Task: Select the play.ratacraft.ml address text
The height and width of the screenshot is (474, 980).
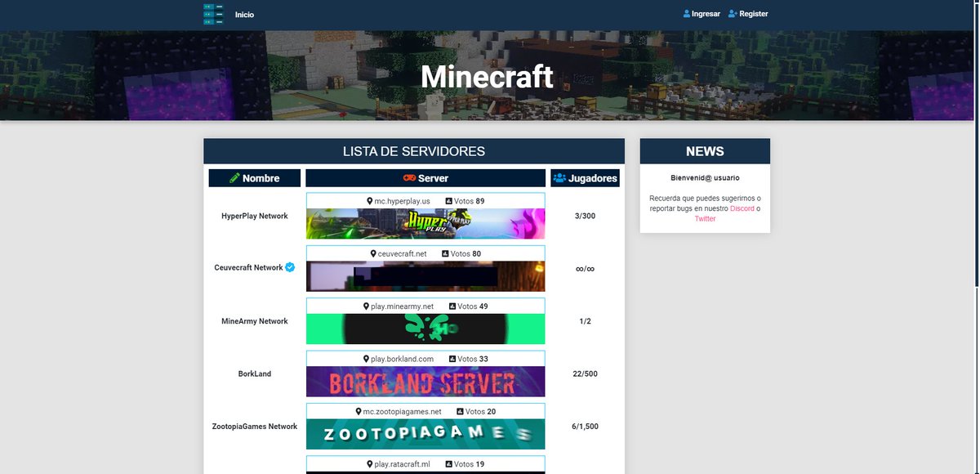Action: pyautogui.click(x=403, y=464)
